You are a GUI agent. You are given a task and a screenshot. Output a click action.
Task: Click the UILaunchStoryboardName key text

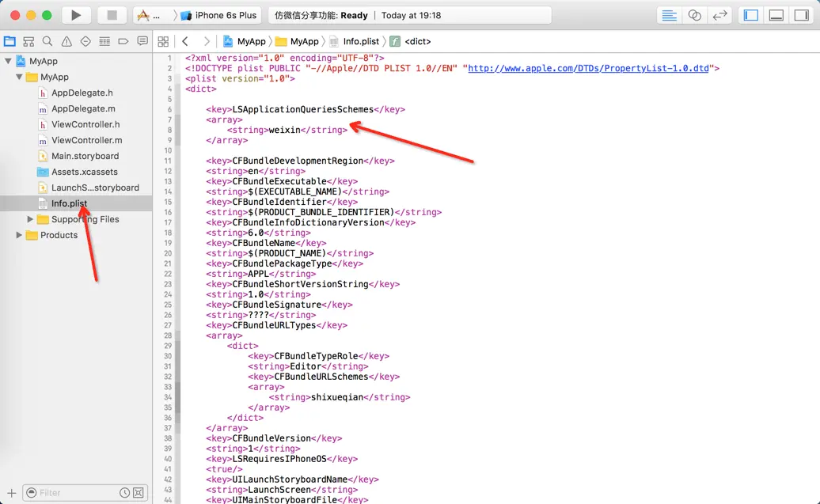(290, 479)
